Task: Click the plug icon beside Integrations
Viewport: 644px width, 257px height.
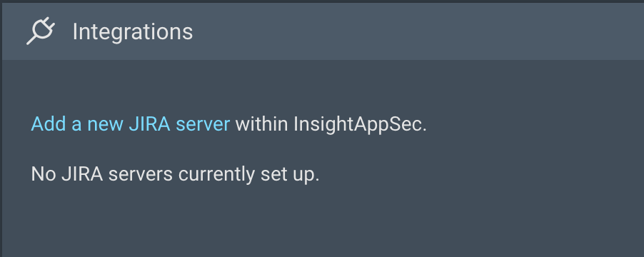Action: pyautogui.click(x=41, y=31)
